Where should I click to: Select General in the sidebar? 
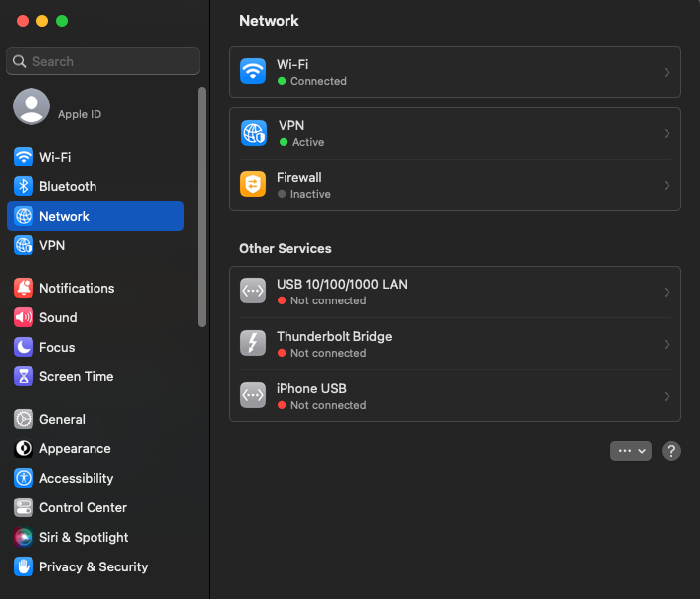click(62, 419)
